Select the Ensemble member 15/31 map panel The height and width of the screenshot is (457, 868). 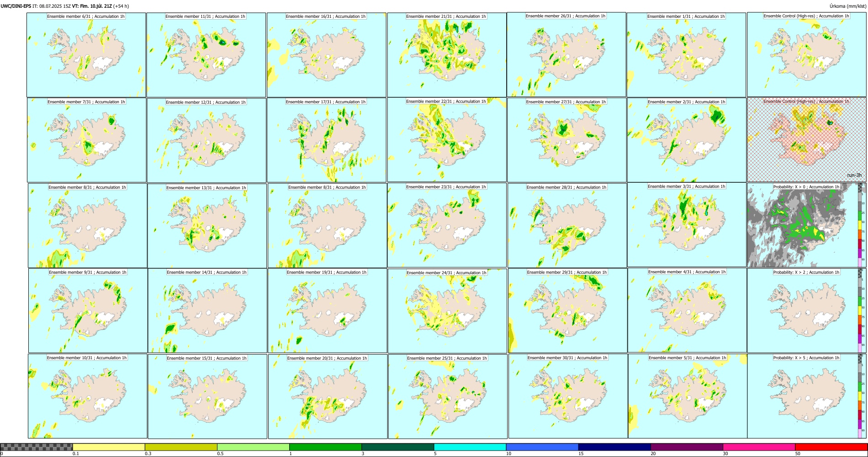click(207, 396)
